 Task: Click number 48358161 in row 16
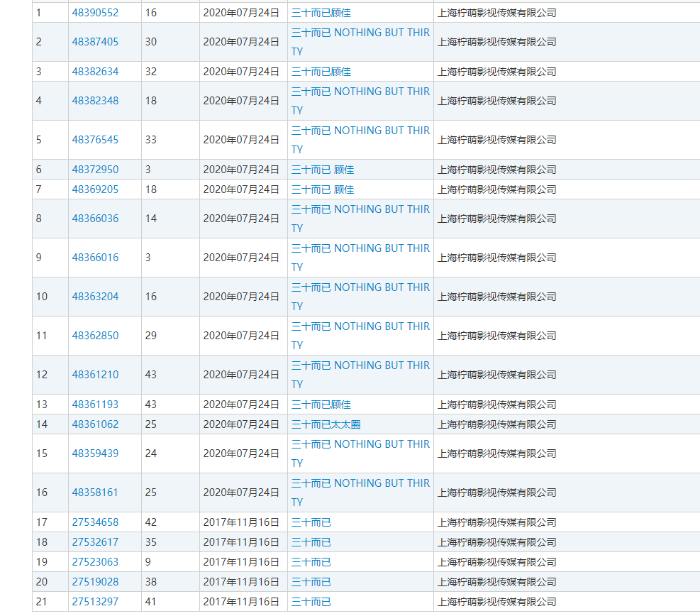[95, 493]
